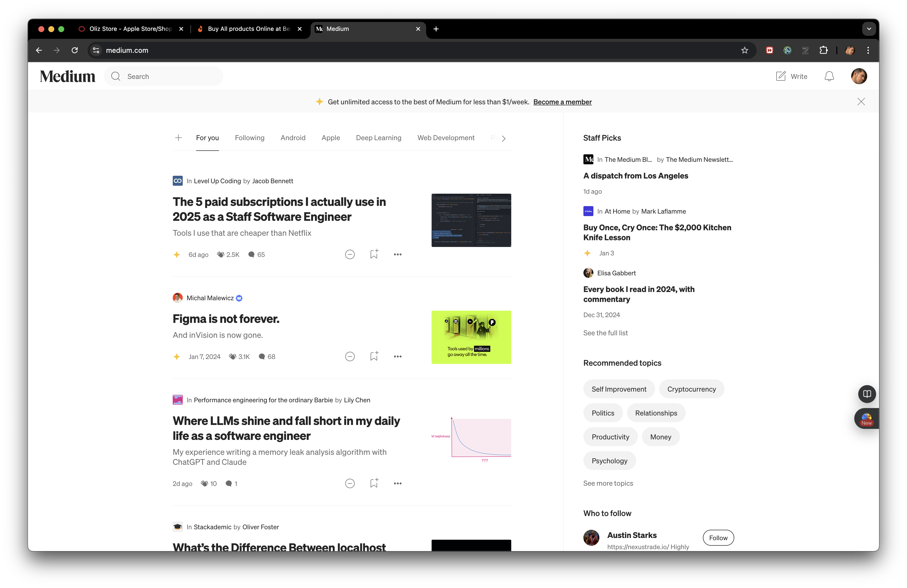
Task: Bookmark Where LLMs shine story
Action: point(374,483)
